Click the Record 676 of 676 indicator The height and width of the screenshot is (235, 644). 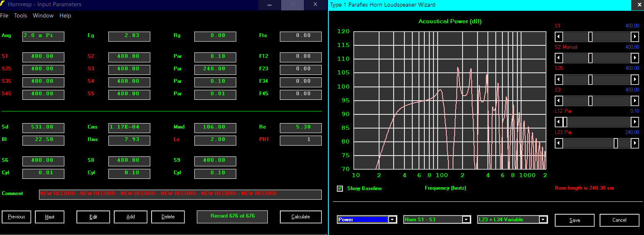[232, 217]
